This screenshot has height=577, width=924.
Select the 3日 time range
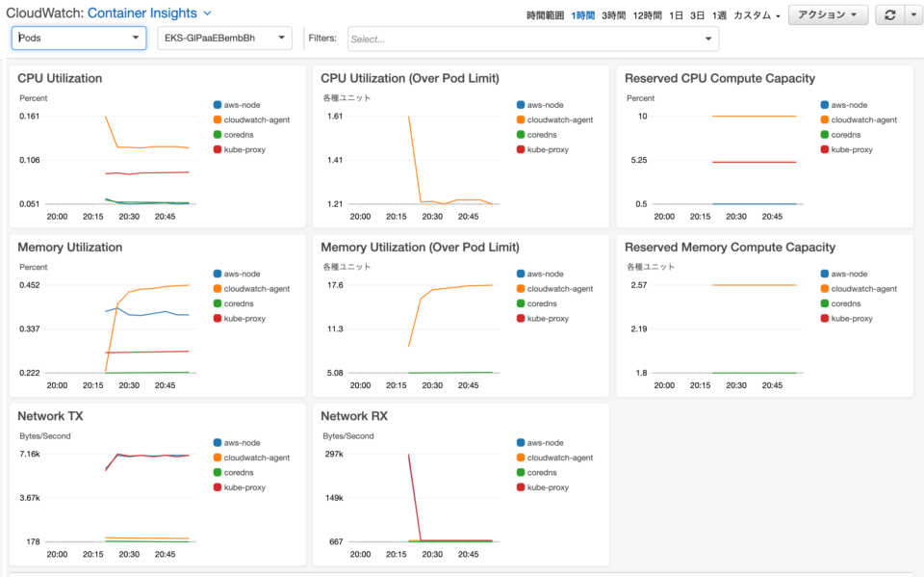[x=697, y=15]
